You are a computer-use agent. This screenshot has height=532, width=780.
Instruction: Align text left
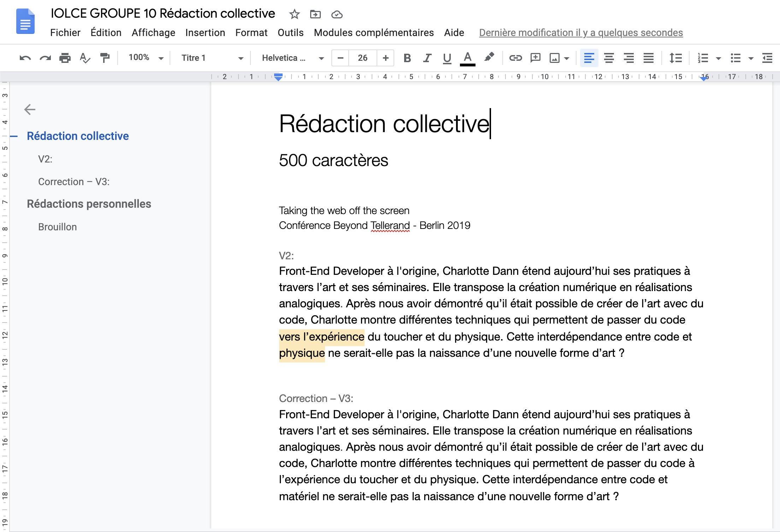[589, 58]
